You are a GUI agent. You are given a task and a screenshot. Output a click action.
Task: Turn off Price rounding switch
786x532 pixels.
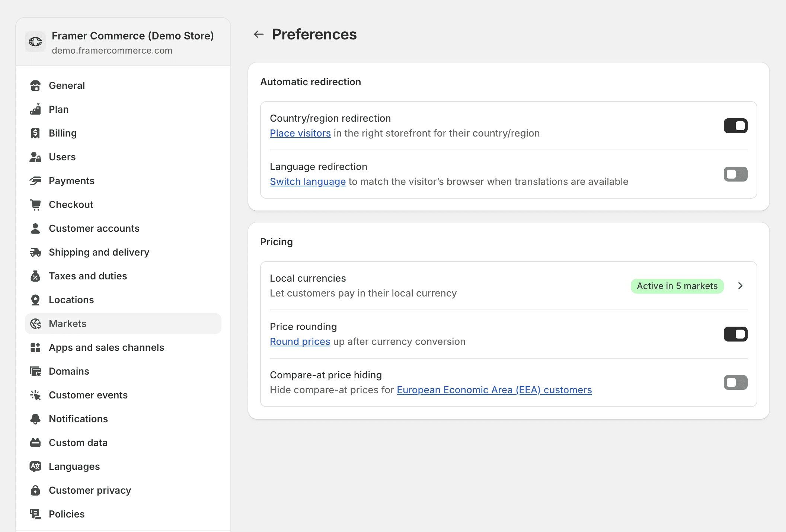(x=735, y=334)
